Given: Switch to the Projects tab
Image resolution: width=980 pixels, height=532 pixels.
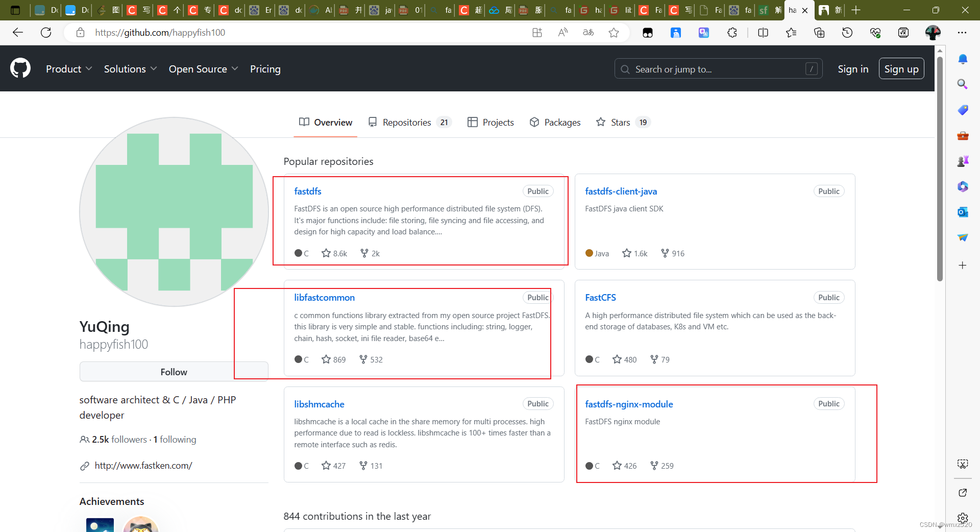Looking at the screenshot, I should click(491, 122).
